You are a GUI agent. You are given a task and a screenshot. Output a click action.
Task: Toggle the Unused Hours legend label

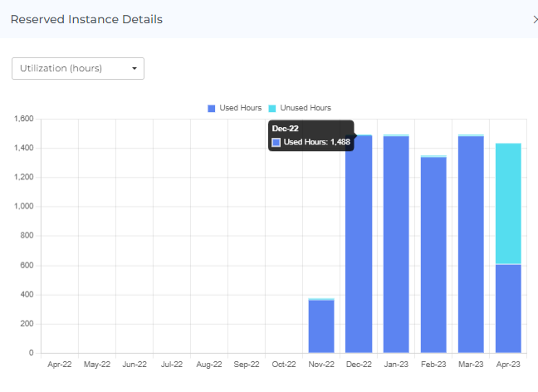[306, 108]
